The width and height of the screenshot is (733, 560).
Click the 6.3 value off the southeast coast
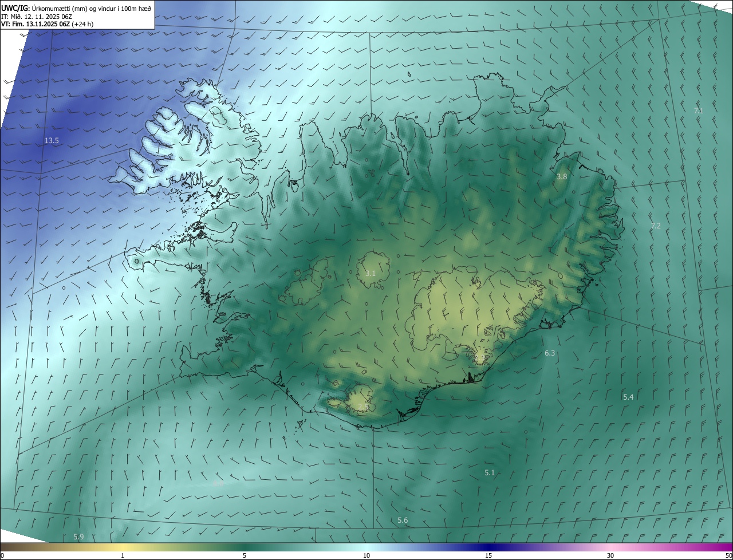(x=550, y=353)
